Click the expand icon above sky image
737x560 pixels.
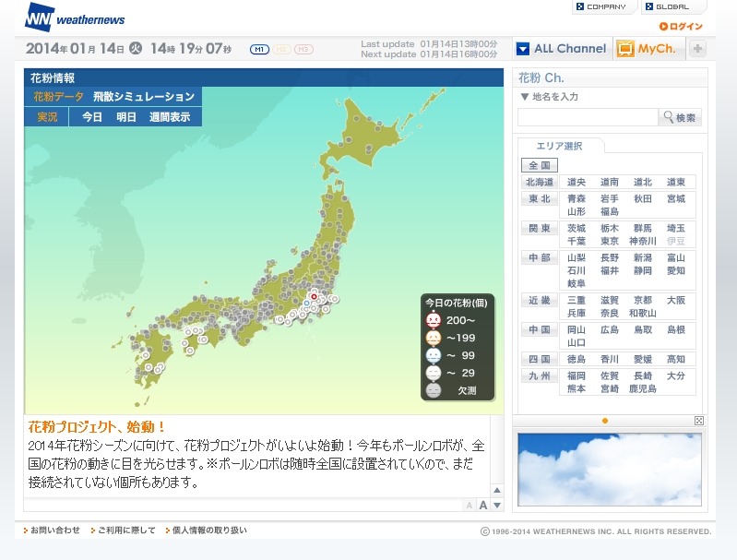click(x=699, y=421)
